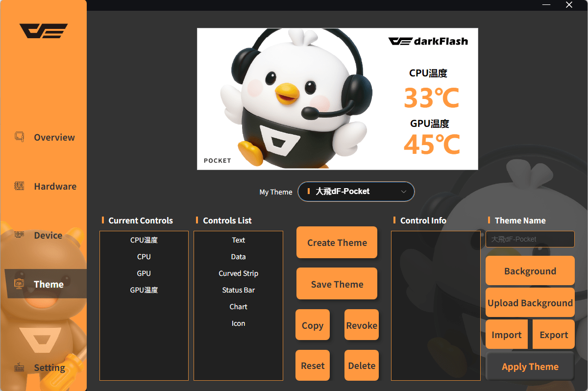Click Save Theme
This screenshot has height=391, width=588.
337,284
